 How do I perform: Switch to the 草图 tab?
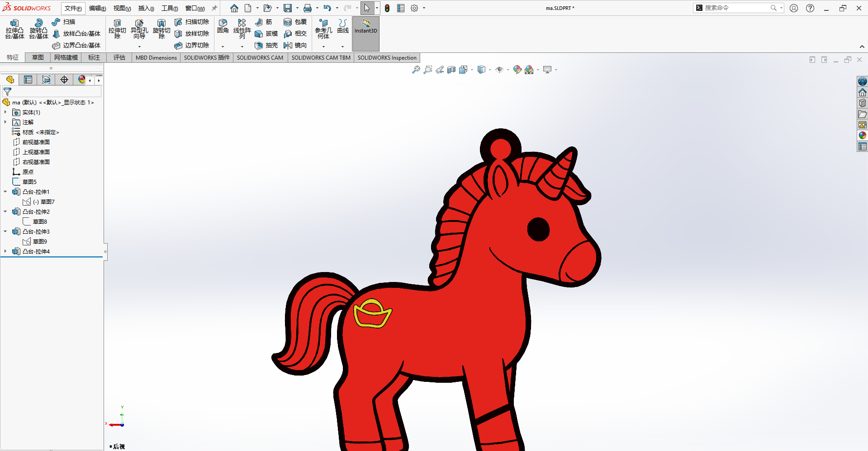pyautogui.click(x=38, y=57)
